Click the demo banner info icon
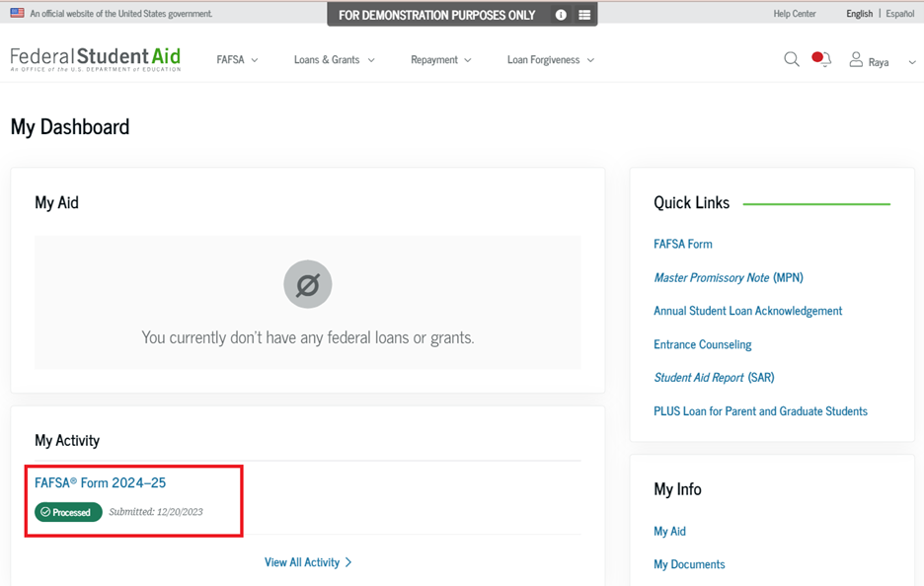 pyautogui.click(x=561, y=15)
